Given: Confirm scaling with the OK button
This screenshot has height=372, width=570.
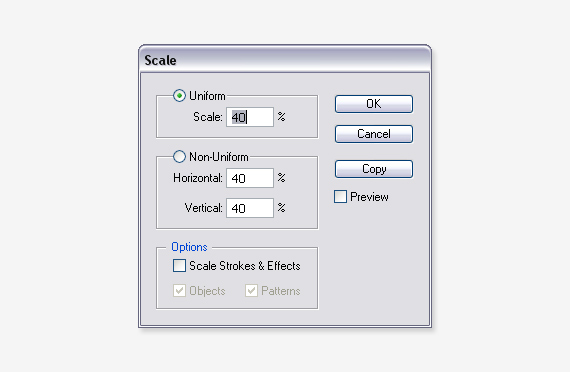Looking at the screenshot, I should click(x=374, y=104).
